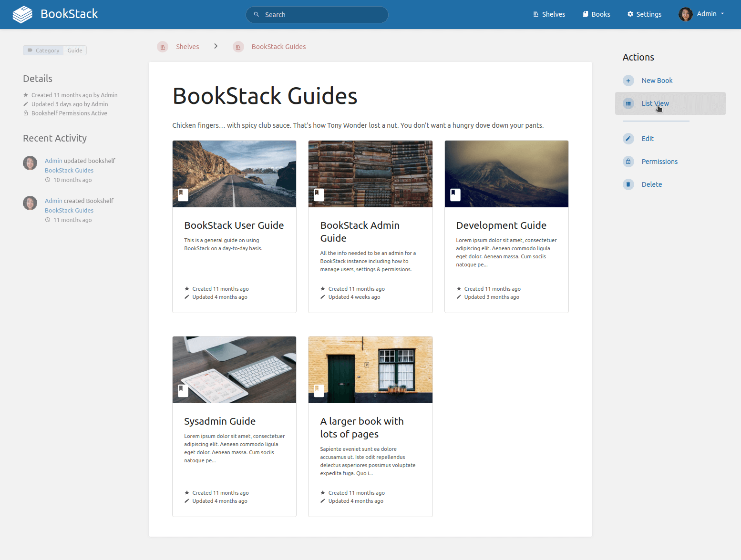The height and width of the screenshot is (560, 741).
Task: Open Shelves in top navigation
Action: 549,14
